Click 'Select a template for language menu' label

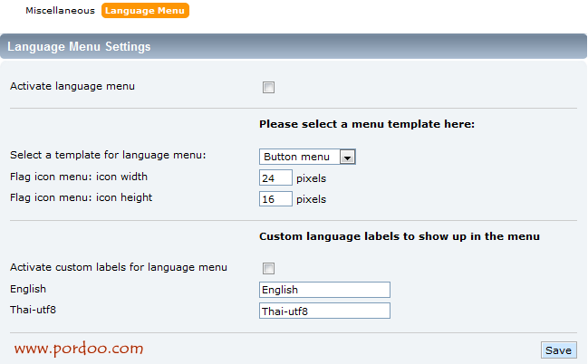(x=108, y=155)
